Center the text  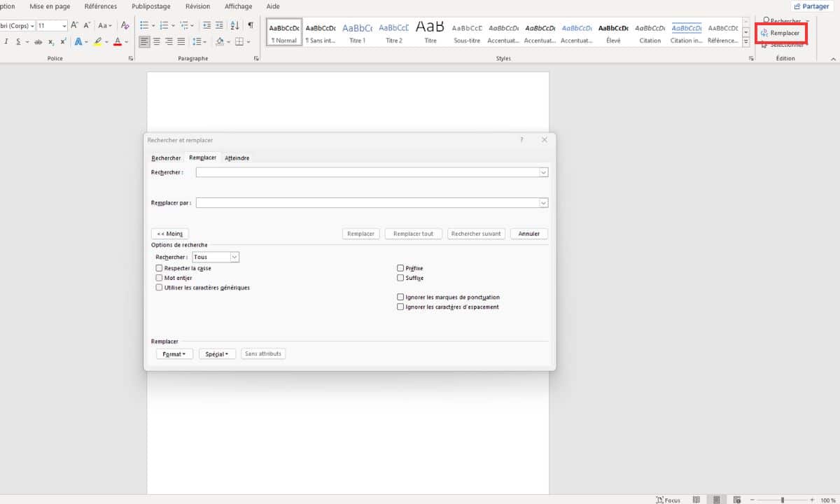pyautogui.click(x=157, y=42)
